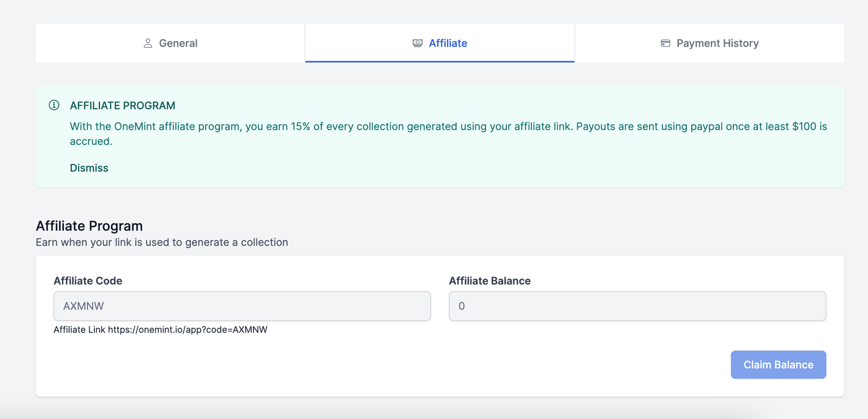Click the person icon on General tab
The height and width of the screenshot is (419, 868).
[x=146, y=43]
